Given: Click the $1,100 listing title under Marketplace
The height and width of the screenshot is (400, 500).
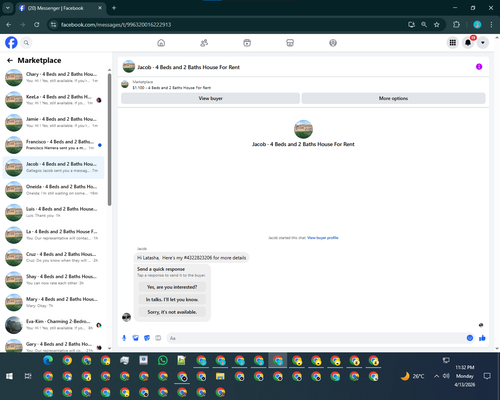Looking at the screenshot, I should point(172,88).
